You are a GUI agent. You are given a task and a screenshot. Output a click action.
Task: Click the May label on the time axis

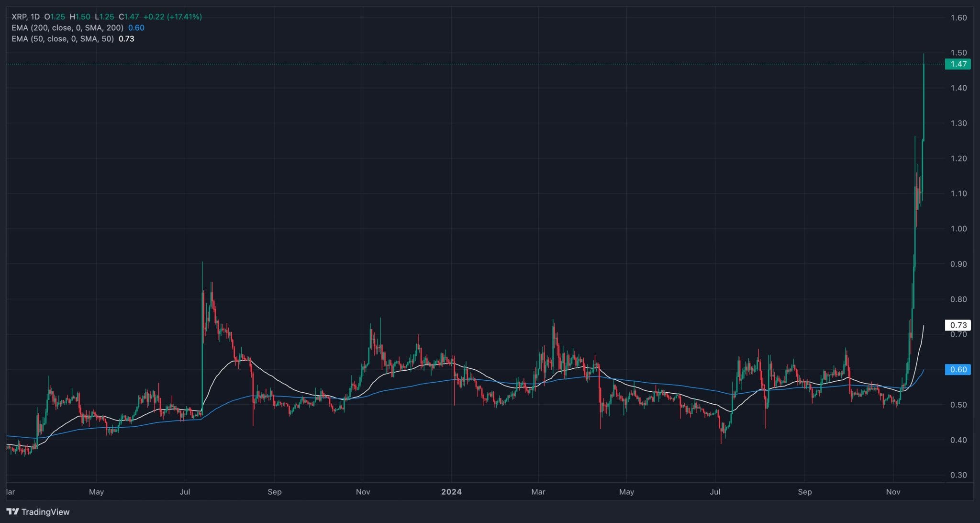pyautogui.click(x=96, y=492)
